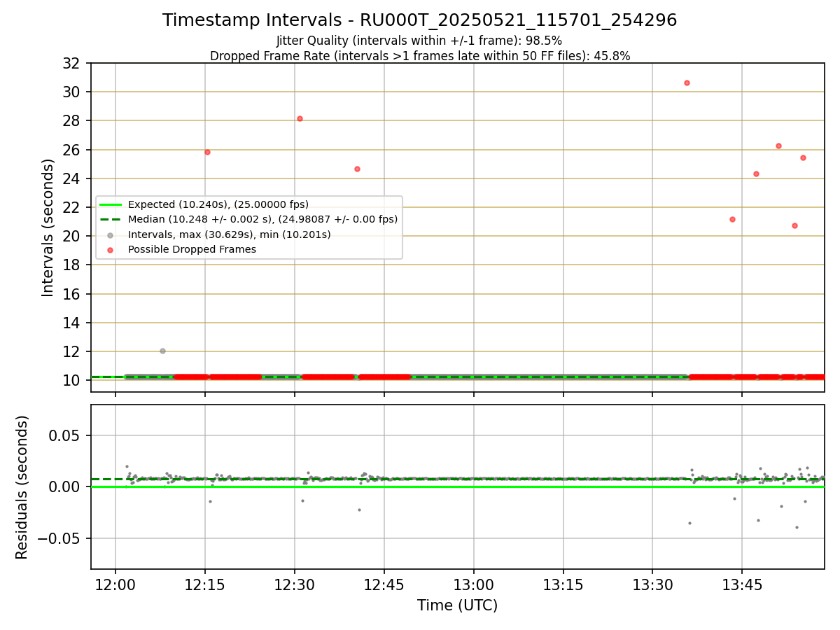Select the 'Jitter Quality' subtitle line
Viewport: 840px width, 630px height.
coord(419,41)
